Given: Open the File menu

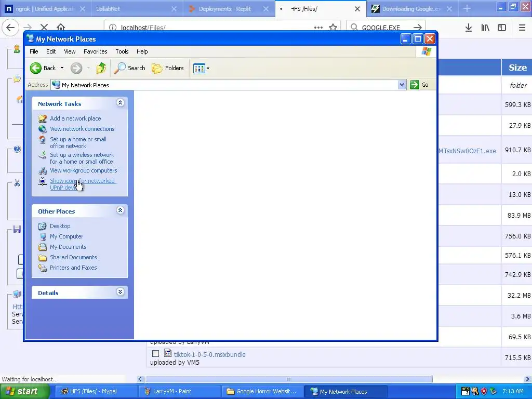Looking at the screenshot, I should (x=34, y=51).
